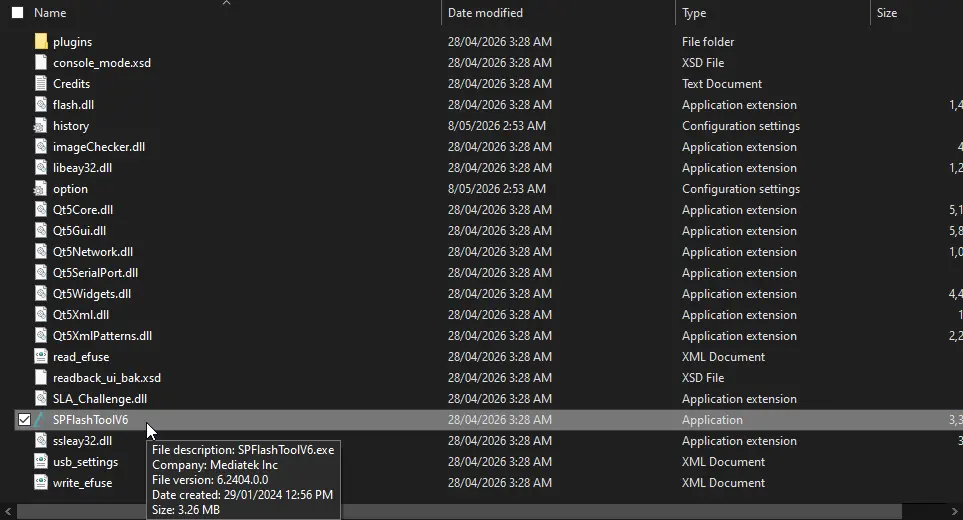The height and width of the screenshot is (520, 963).
Task: Select the flash.dll file name
Action: pyautogui.click(x=73, y=104)
